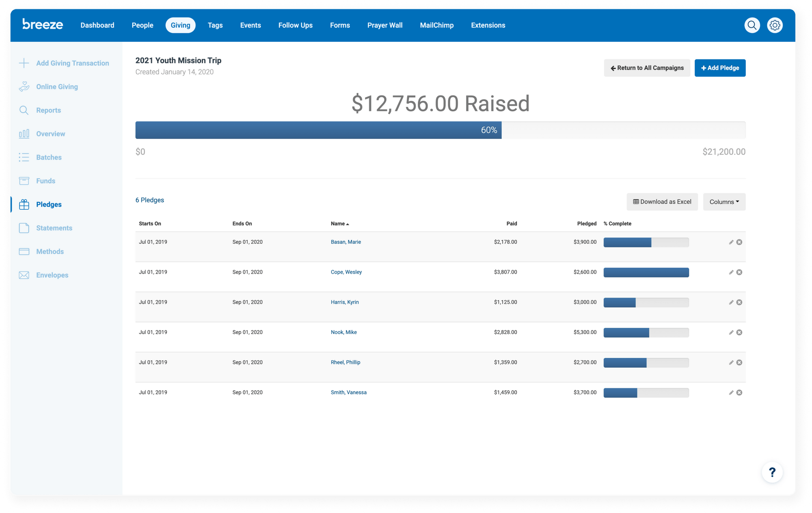Select the Funds sidebar icon
The height and width of the screenshot is (513, 812).
point(24,181)
